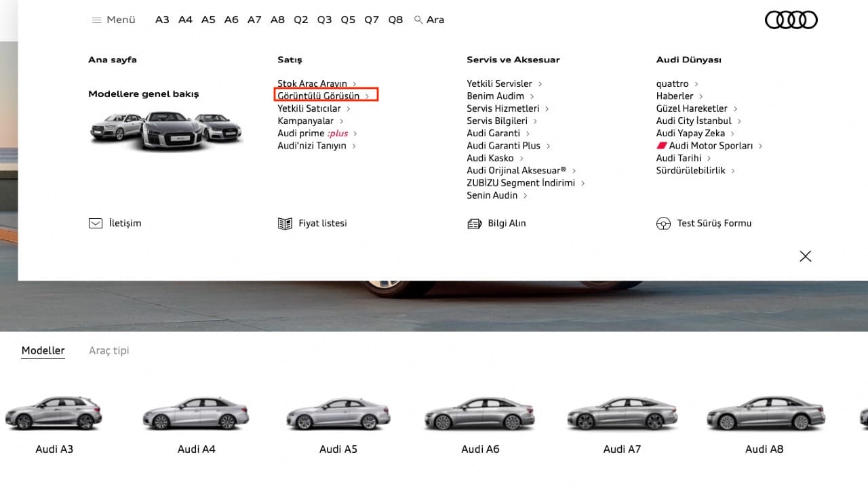Click the Bilgi Alın icon
This screenshot has width=868, height=488.
coord(475,223)
